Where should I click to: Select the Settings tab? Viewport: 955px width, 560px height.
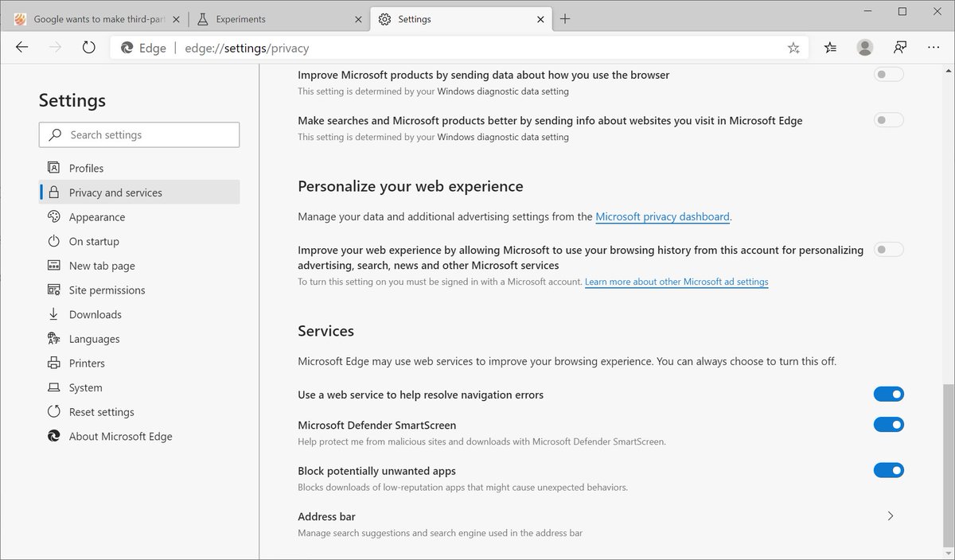[x=461, y=19]
